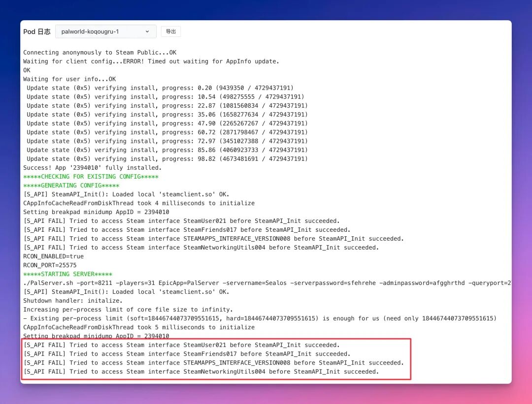Select line 'CAppInfoCacheReadFromDiskThread took 4 milliseconds'
Screen dimensions: 532x404
139,203
